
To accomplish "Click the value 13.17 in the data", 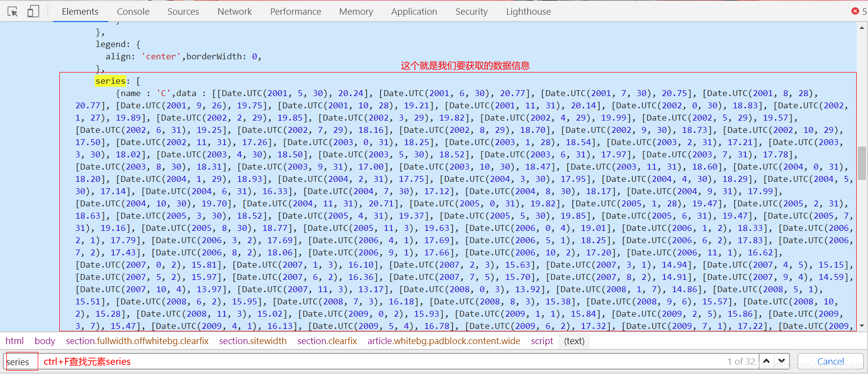I will click(x=371, y=289).
